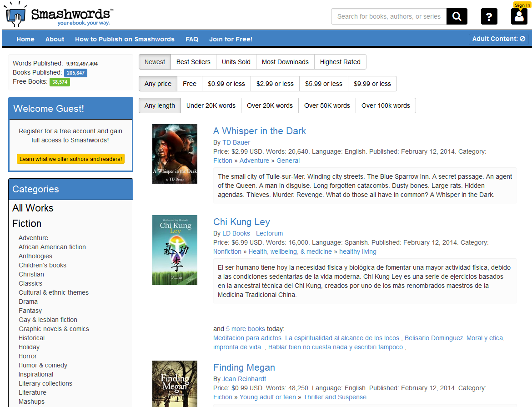This screenshot has height=407, width=532.
Task: Open LD Books - Lectorum author link
Action: click(252, 234)
